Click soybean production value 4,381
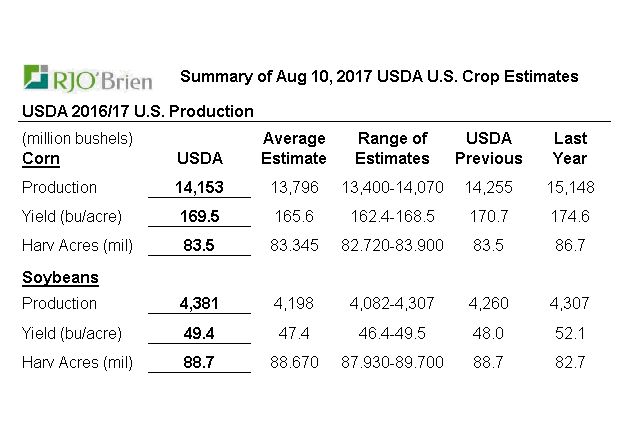This screenshot has height=430, width=630. 199,304
